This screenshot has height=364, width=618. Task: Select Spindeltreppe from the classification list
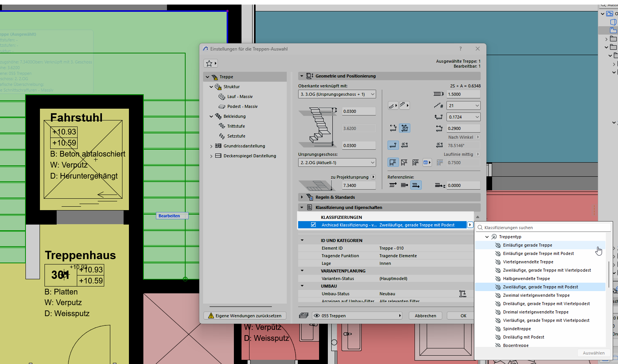pyautogui.click(x=516, y=329)
